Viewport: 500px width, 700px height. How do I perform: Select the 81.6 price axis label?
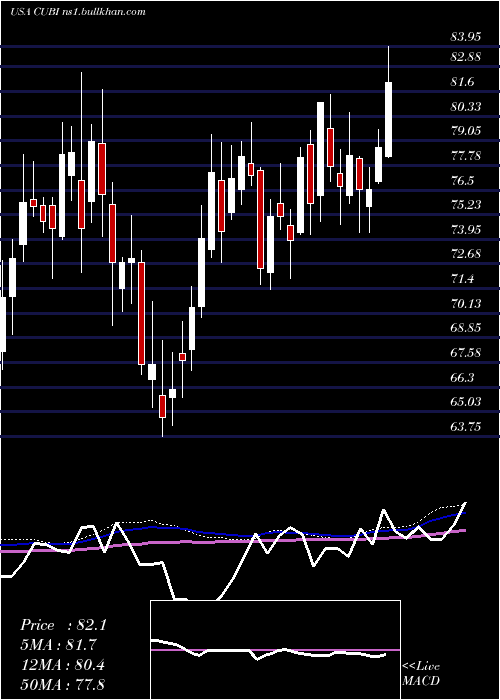click(x=463, y=82)
